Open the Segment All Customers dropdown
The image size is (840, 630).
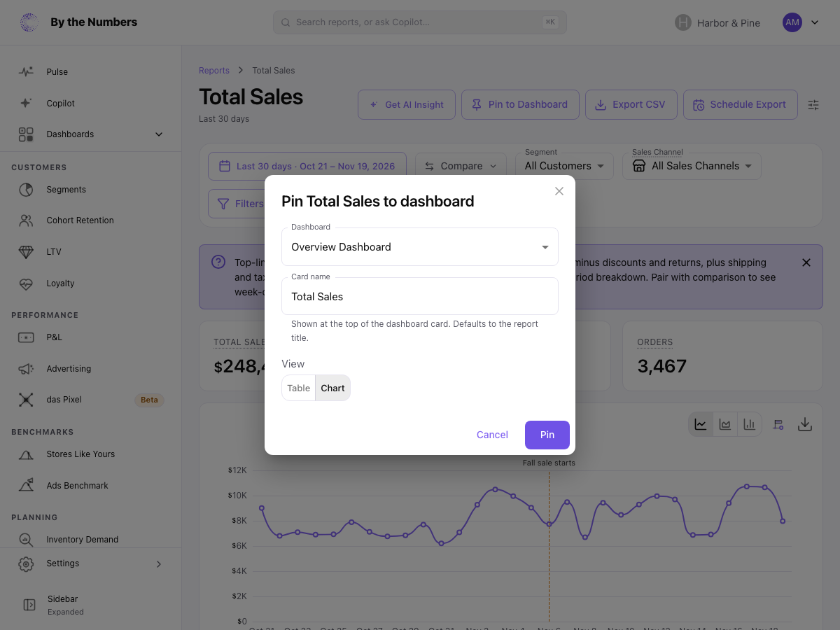click(564, 166)
